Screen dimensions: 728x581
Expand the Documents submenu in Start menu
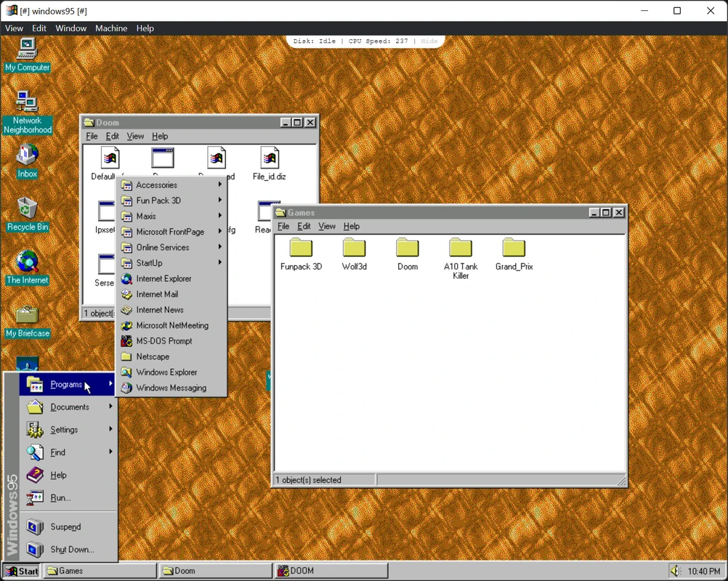(x=70, y=407)
